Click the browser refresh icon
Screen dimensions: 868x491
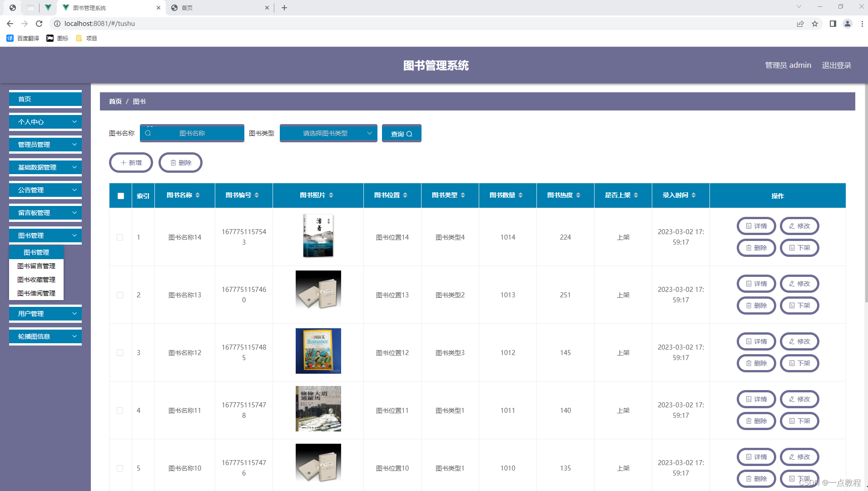[x=39, y=23]
